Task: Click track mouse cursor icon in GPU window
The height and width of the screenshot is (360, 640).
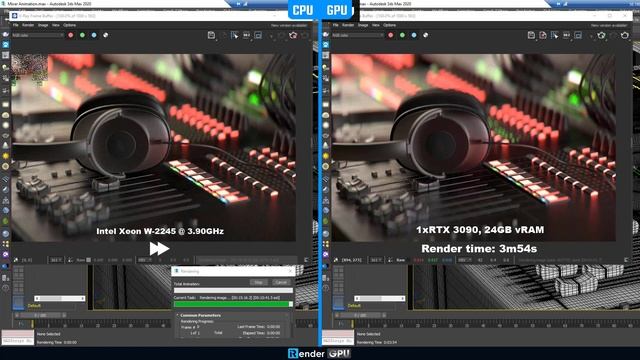Action: (555, 36)
